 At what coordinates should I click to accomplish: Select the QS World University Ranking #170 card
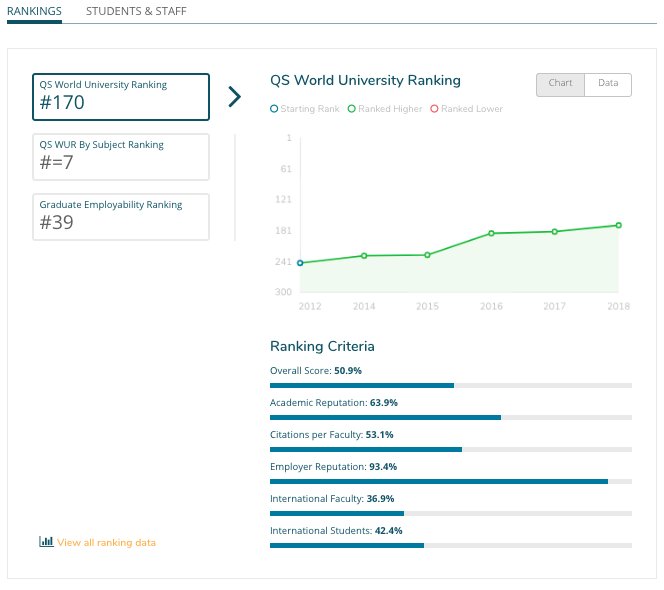coord(121,97)
